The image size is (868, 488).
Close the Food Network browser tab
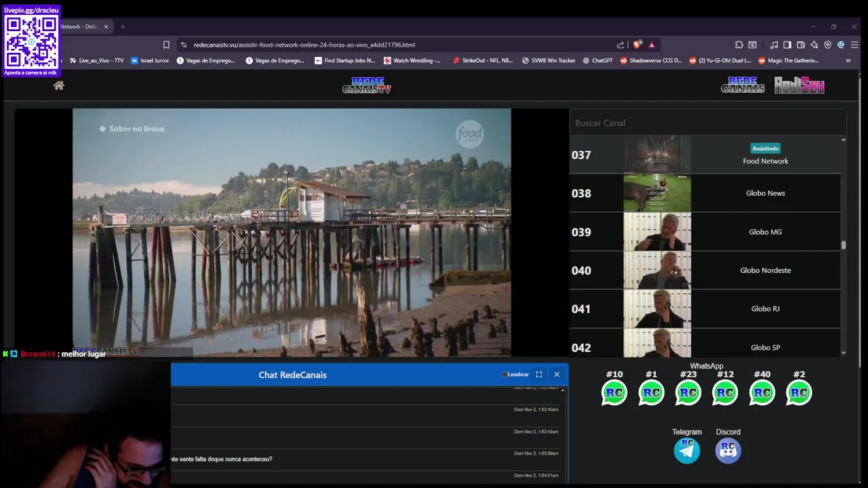point(106,26)
